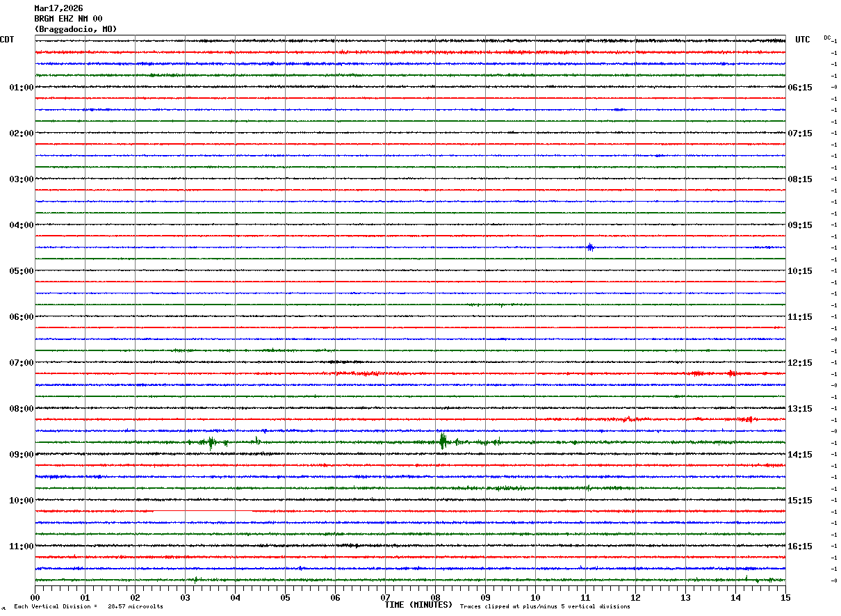Select the 03:00 CDT time label
Viewport: 841px width, 616px height.
[21, 179]
